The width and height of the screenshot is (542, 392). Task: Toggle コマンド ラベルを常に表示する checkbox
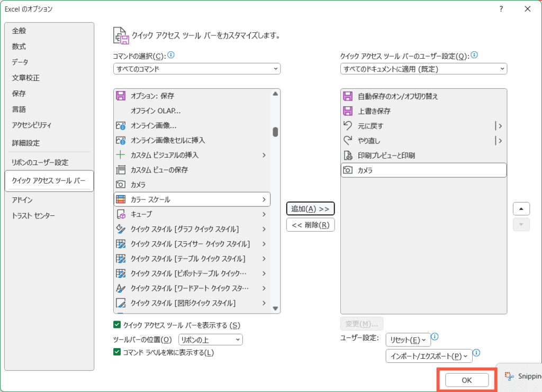point(117,352)
